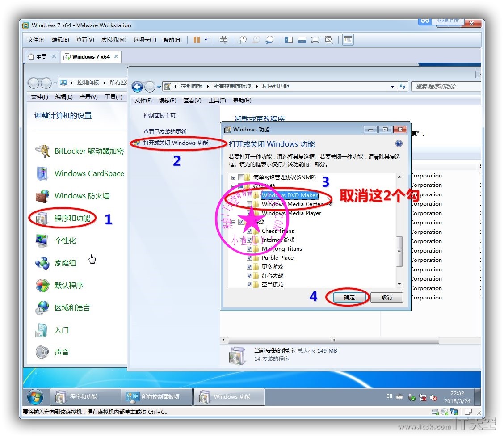504x438 pixels.
Task: Expand the 简单网络管理协议(SNMP) tree node
Action: click(x=233, y=177)
